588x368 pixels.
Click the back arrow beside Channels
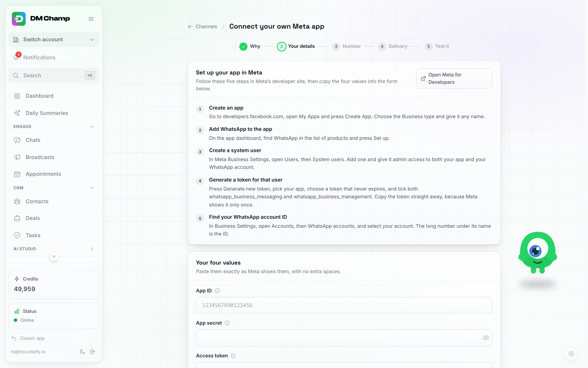click(190, 27)
